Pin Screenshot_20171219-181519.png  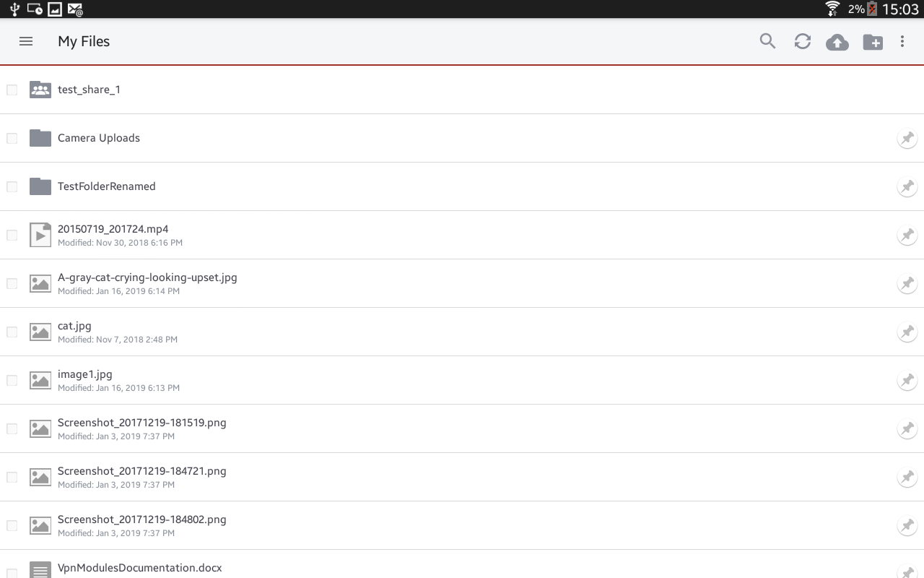[907, 428]
